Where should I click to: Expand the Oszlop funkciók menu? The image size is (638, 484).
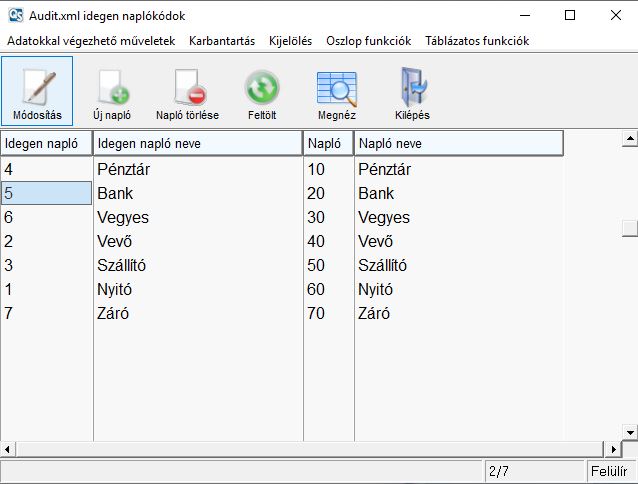coord(368,41)
